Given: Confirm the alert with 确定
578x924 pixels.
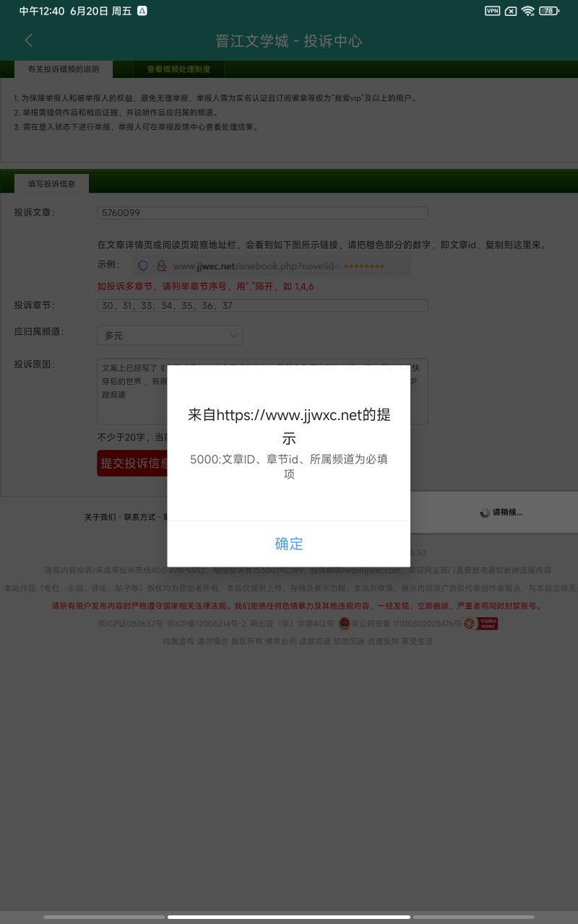Looking at the screenshot, I should point(289,544).
